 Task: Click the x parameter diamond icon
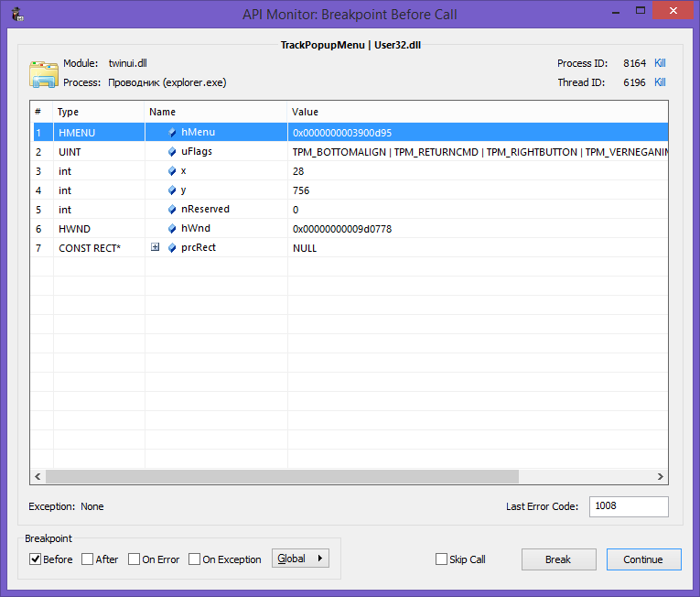pos(172,170)
